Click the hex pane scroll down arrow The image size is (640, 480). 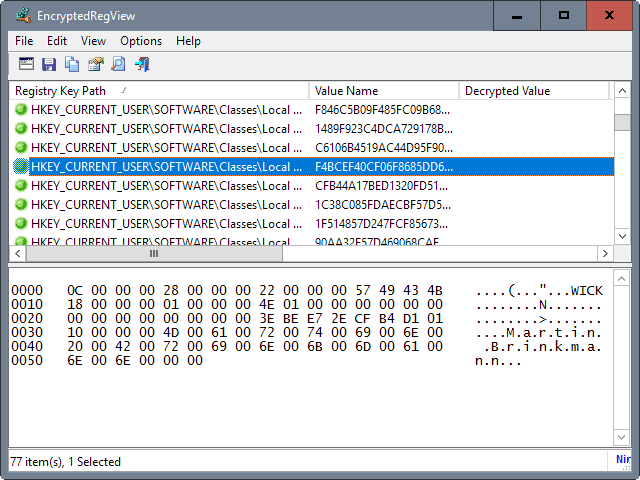pos(621,437)
